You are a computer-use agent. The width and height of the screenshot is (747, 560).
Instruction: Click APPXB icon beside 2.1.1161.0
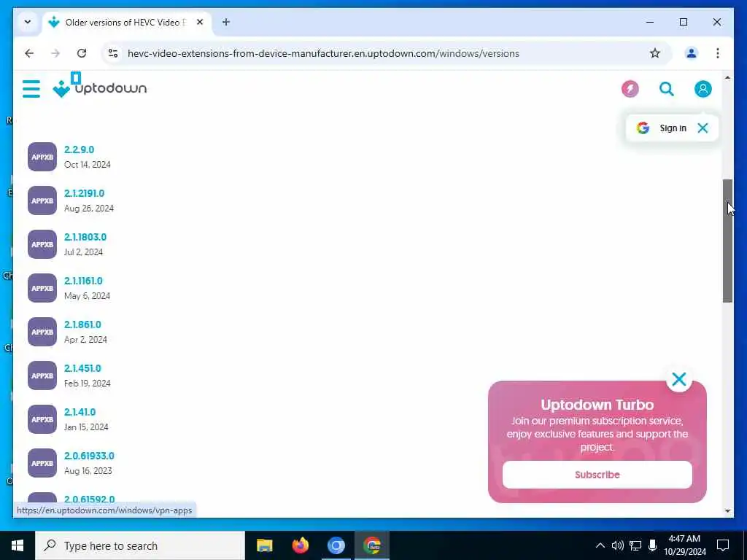click(42, 288)
